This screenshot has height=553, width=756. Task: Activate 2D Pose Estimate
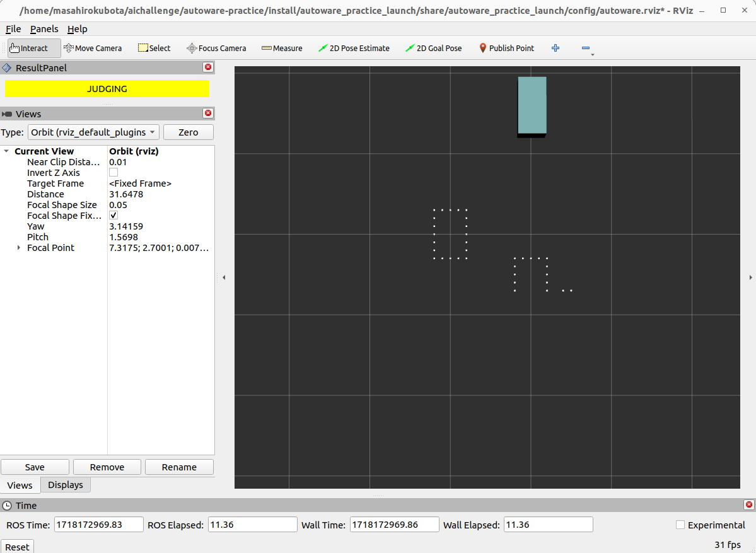[x=354, y=48]
